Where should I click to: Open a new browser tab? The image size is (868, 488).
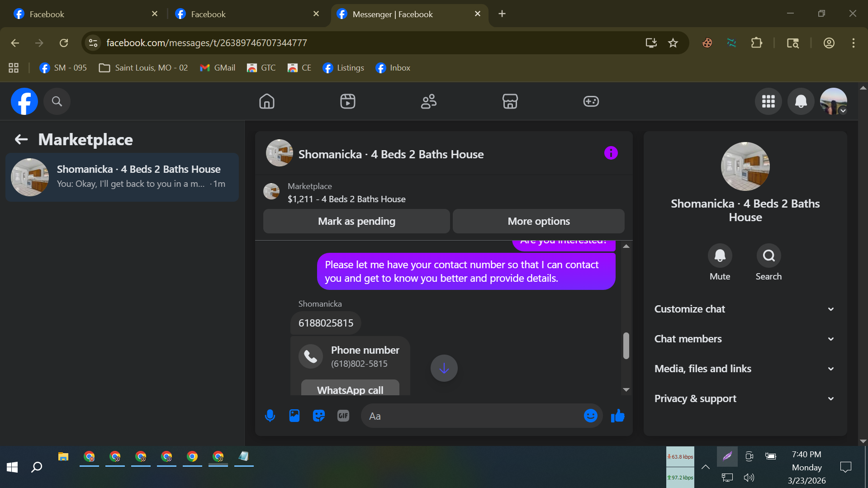pyautogui.click(x=502, y=14)
